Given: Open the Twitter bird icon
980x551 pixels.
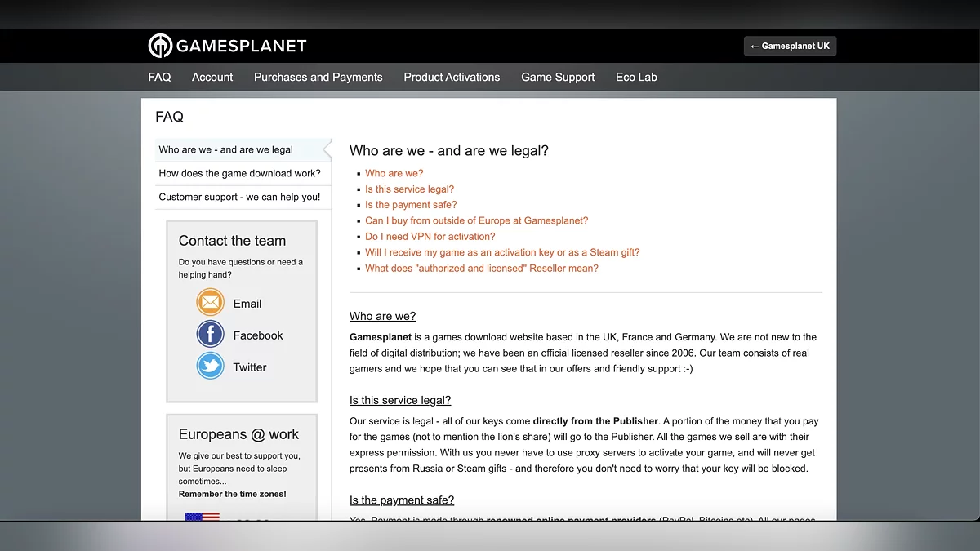Looking at the screenshot, I should (x=210, y=367).
